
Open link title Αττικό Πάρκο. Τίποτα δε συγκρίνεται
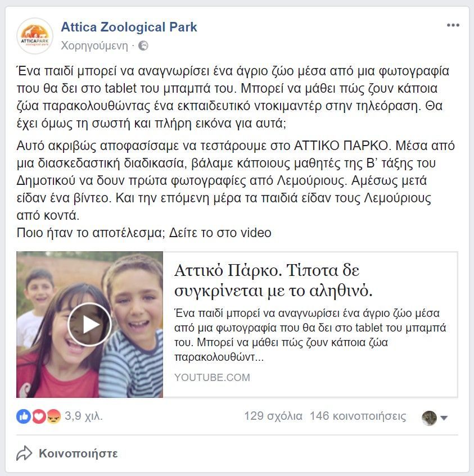pos(273,280)
